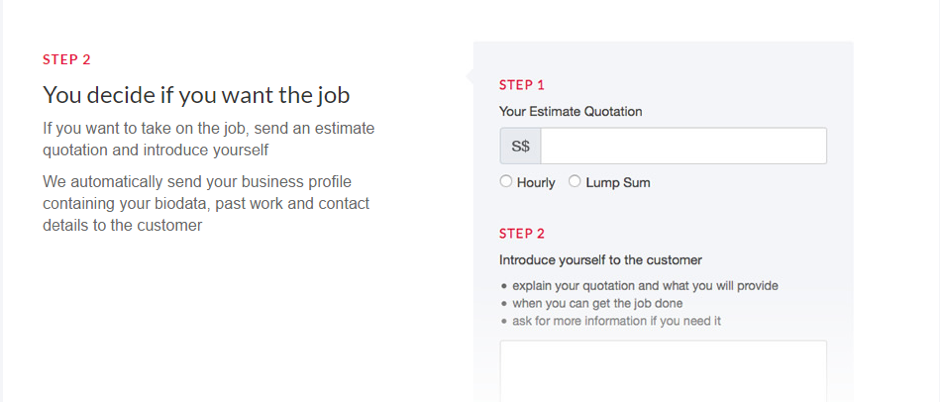Click the "explain your quotation" bullet text
940x402 pixels.
(x=645, y=286)
